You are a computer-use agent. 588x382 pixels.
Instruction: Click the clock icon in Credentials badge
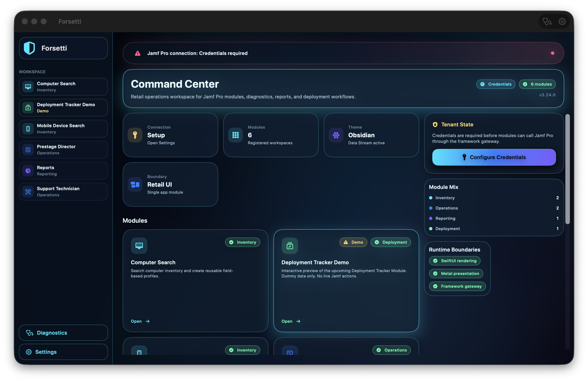pos(482,84)
